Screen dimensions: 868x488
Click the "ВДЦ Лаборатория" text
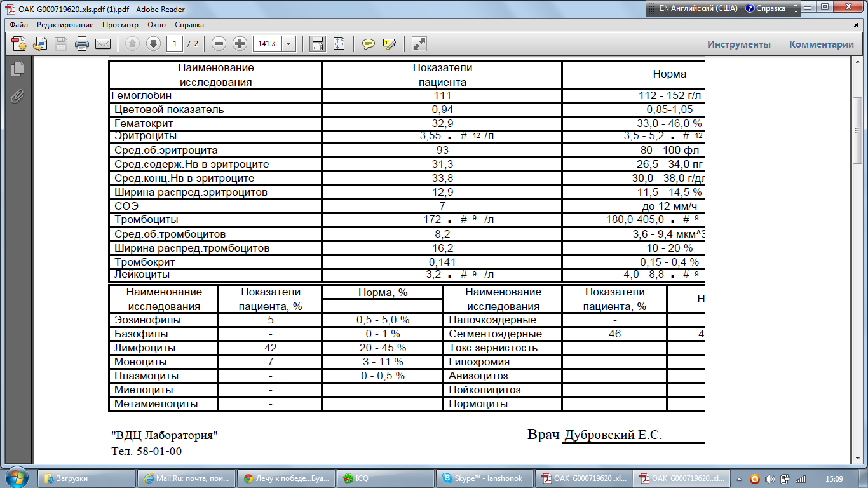pos(165,436)
